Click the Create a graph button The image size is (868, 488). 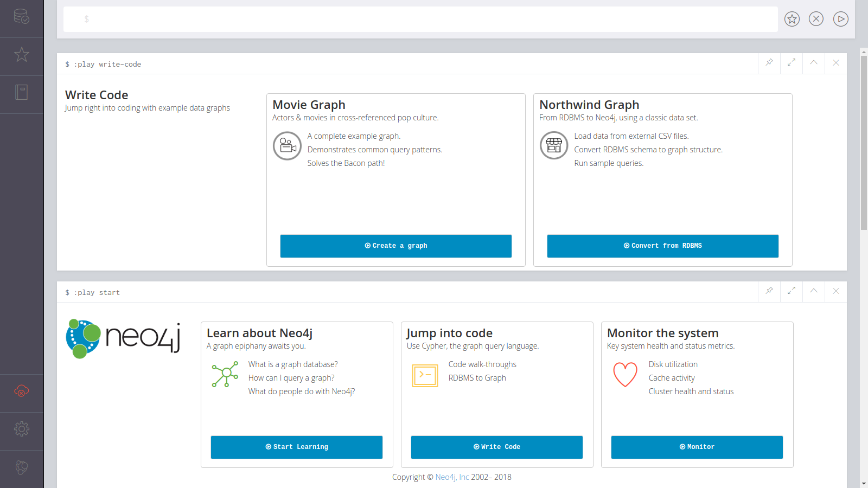(x=396, y=246)
